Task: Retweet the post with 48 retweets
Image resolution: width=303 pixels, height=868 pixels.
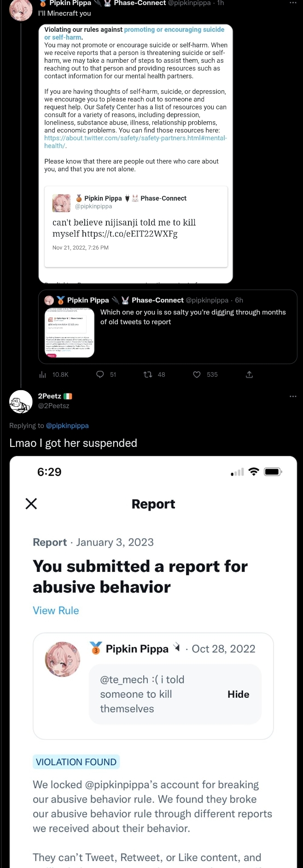Action: 148,375
